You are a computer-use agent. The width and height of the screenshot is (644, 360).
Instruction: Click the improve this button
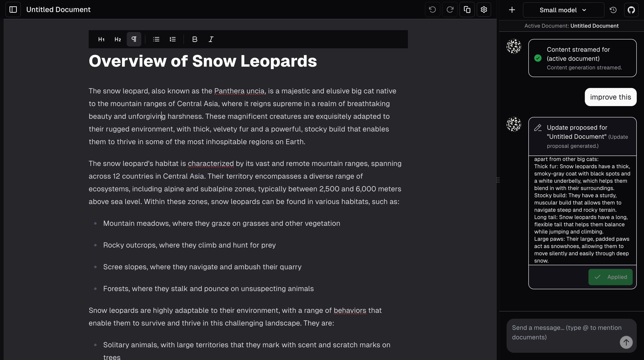[610, 97]
